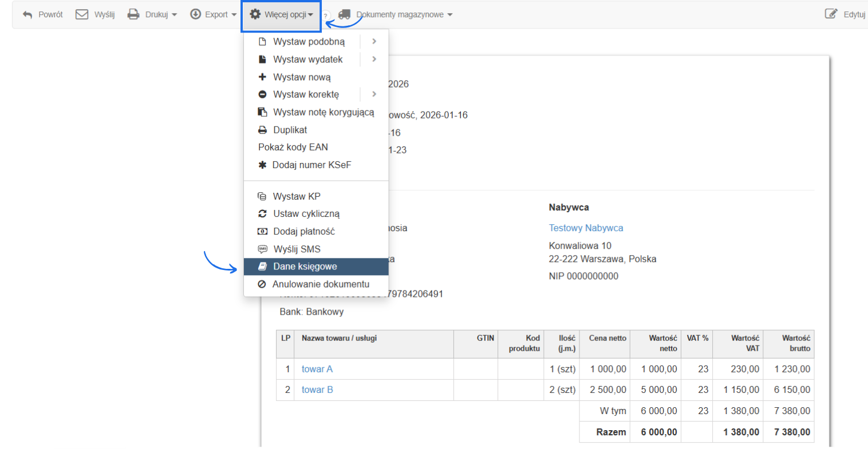This screenshot has width=868, height=449.
Task: Click the gear icon in Więcej opcji
Action: [x=255, y=14]
